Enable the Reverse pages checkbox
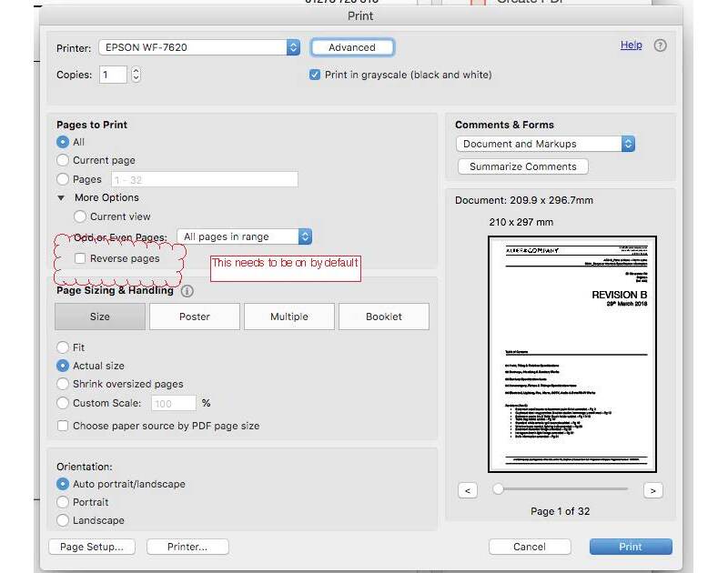 point(80,258)
